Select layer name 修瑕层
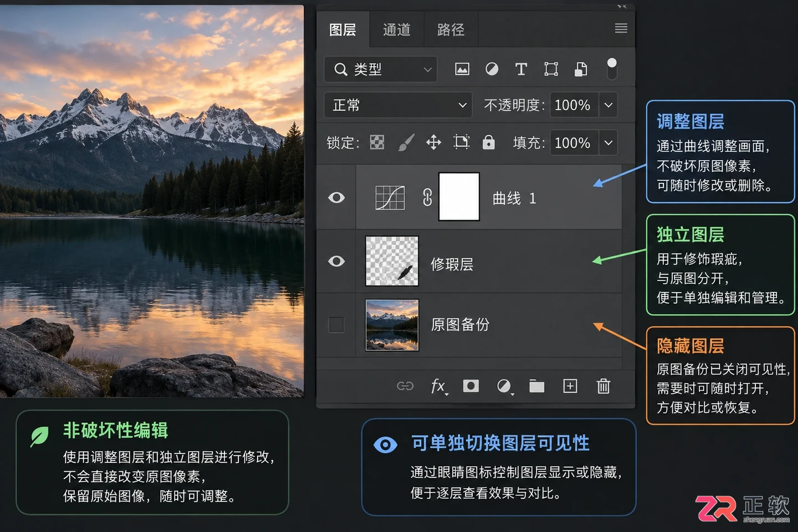 (452, 264)
